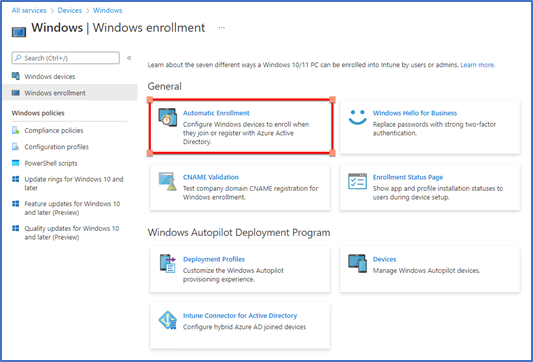Screen dimensions: 533x362
Task: Open the CNAME Validation link
Action: 211,177
